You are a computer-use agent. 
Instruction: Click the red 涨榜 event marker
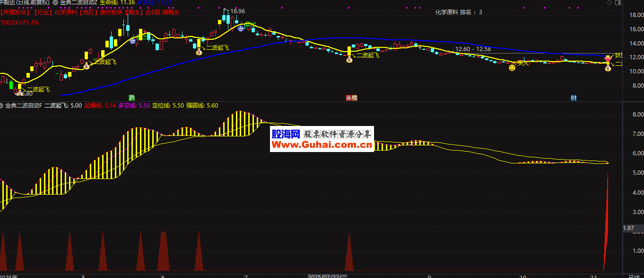(x=351, y=98)
